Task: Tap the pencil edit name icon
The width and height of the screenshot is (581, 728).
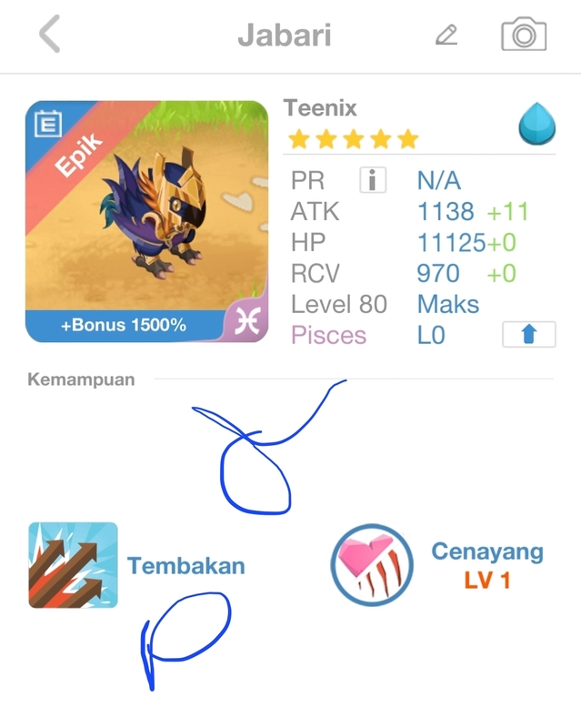Action: 446,35
